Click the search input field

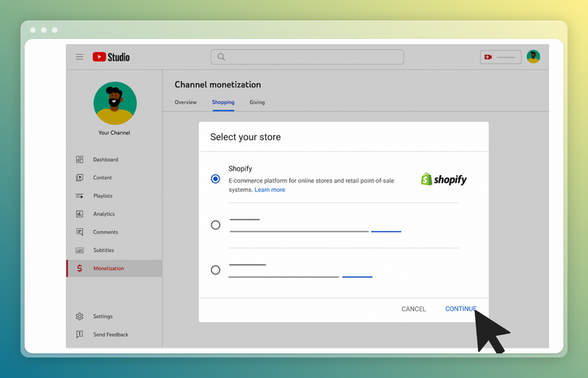(307, 57)
